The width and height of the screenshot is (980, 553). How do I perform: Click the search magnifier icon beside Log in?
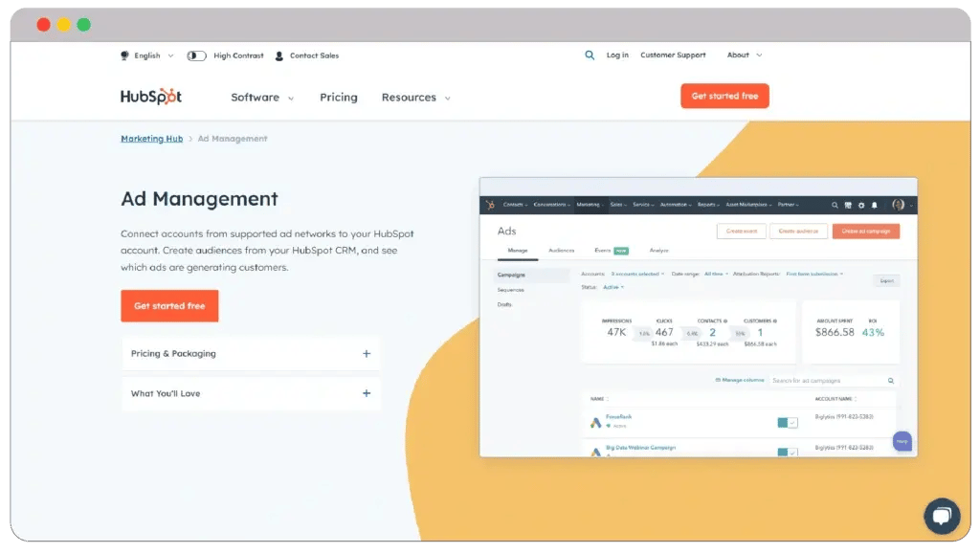tap(590, 55)
